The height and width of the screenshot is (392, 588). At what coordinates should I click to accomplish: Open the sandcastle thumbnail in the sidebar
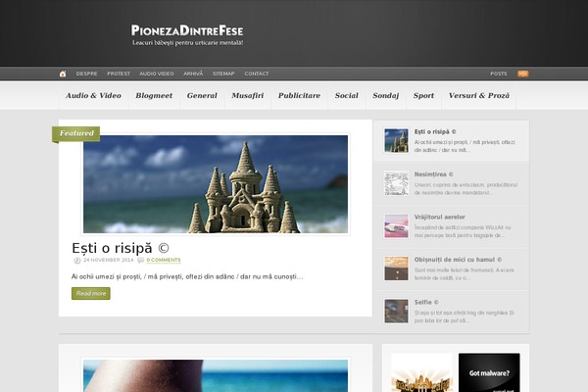(x=396, y=141)
